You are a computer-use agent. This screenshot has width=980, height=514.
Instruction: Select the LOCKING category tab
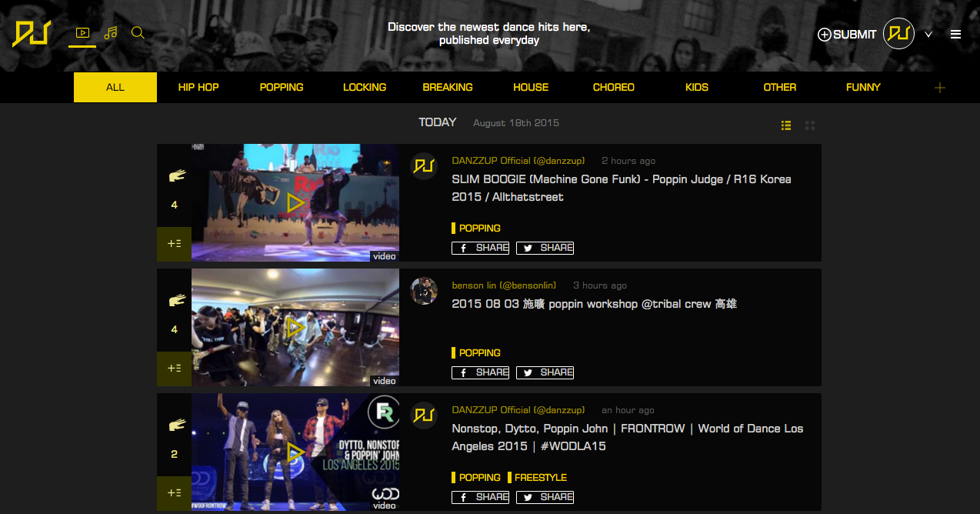365,87
